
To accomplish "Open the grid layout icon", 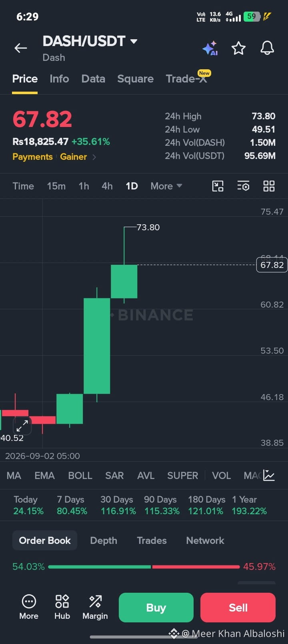I will pyautogui.click(x=269, y=186).
